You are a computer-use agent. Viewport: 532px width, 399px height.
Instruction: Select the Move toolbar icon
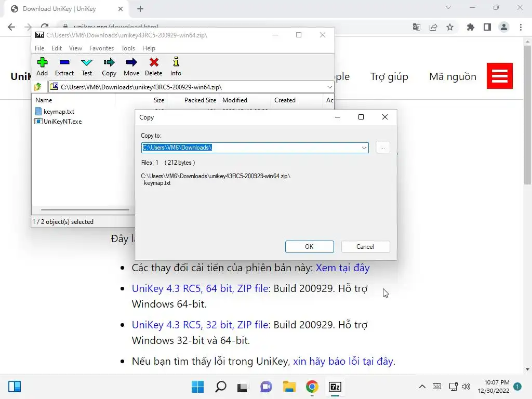pos(131,66)
